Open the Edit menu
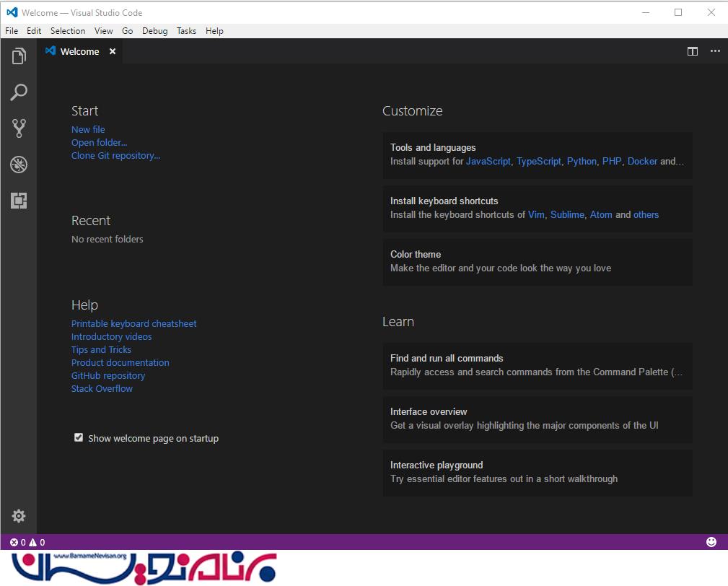The width and height of the screenshot is (728, 586). 34,30
